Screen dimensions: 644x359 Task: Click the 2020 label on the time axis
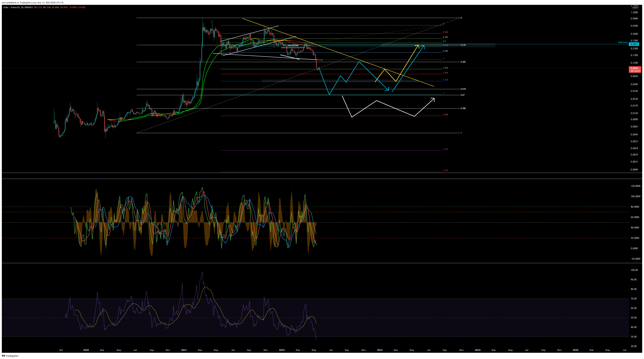tap(86, 350)
